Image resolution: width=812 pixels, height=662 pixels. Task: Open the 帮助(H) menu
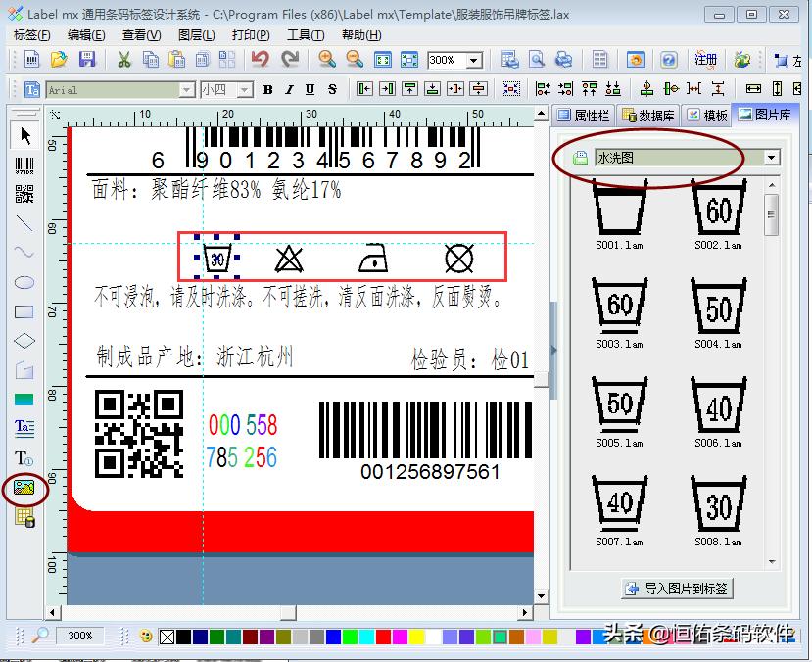(361, 35)
